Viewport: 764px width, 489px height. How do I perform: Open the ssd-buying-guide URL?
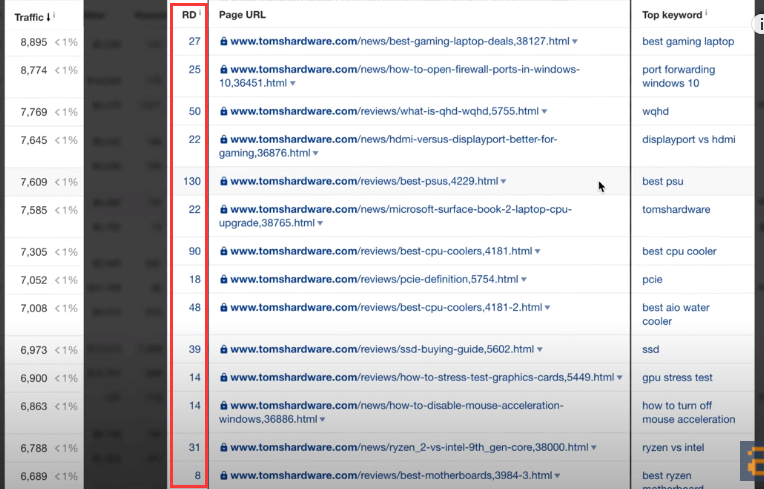click(382, 350)
